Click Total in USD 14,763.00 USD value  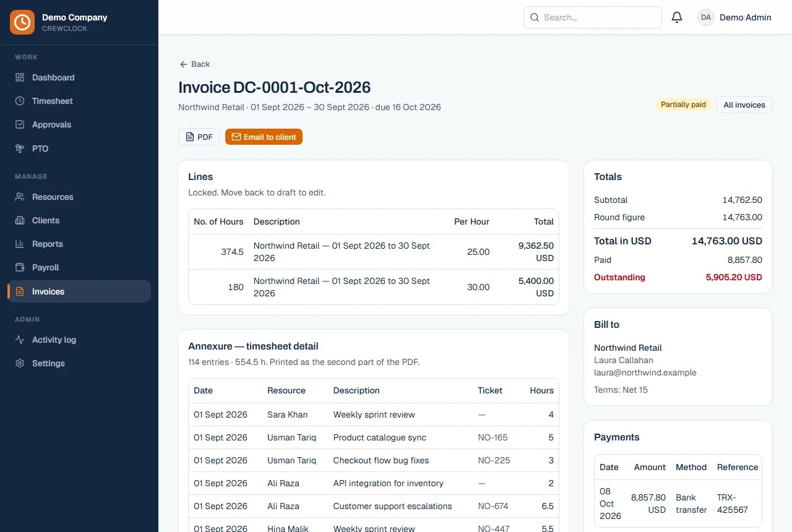tap(727, 241)
